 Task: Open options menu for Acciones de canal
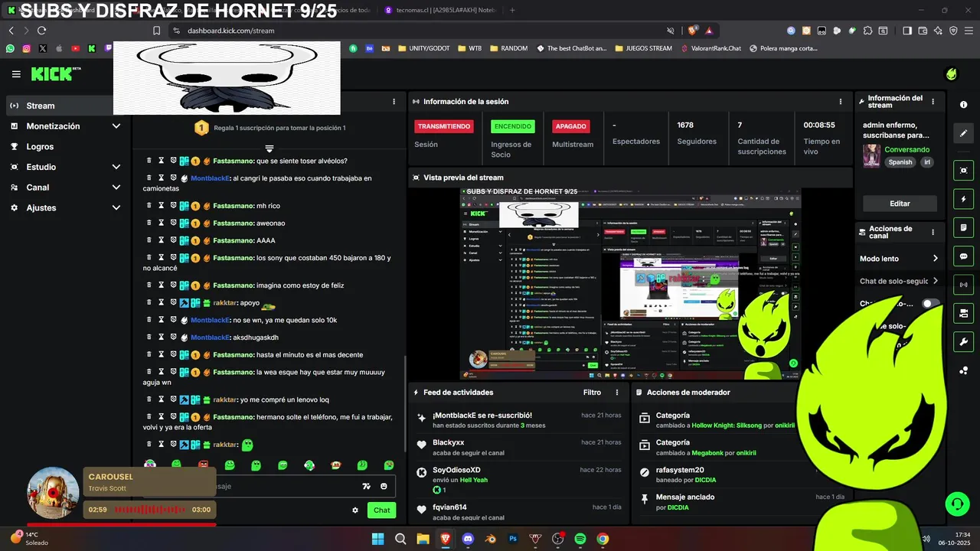[x=933, y=232]
